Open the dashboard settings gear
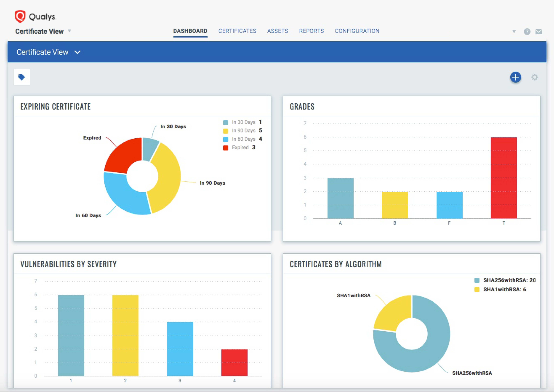554x392 pixels. [535, 77]
